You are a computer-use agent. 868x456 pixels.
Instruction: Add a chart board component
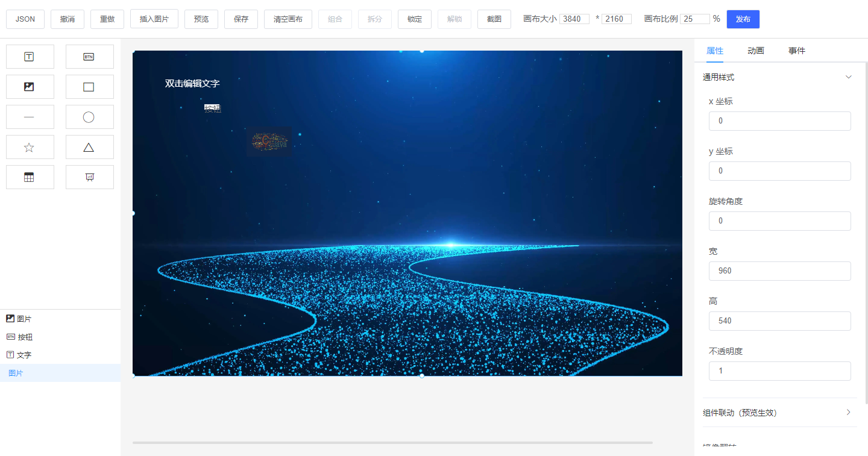coord(89,177)
